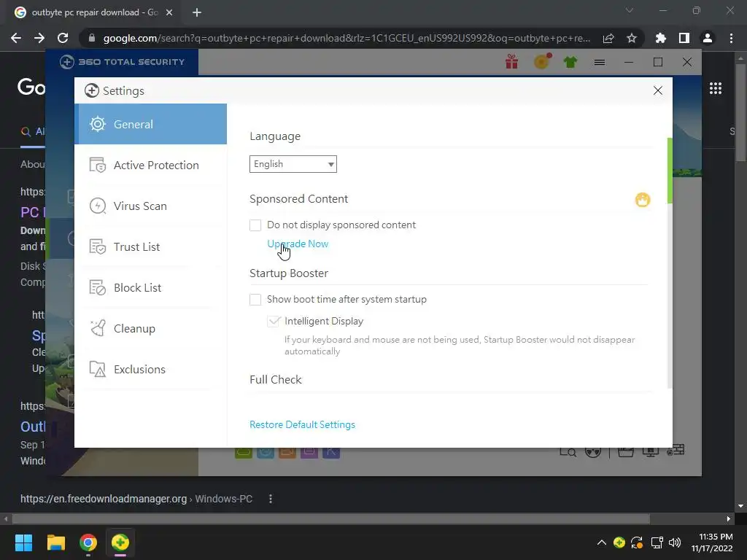747x560 pixels.
Task: Open Active Protection settings
Action: coord(150,166)
